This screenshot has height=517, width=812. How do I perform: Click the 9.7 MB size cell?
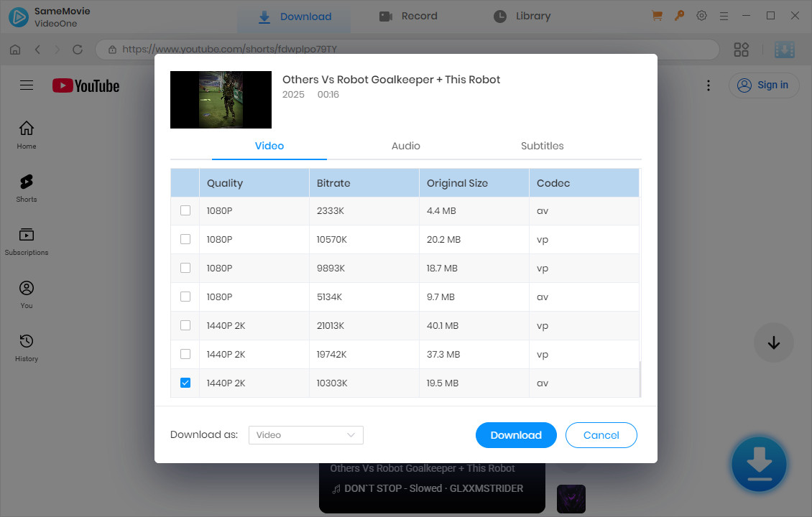click(x=474, y=297)
